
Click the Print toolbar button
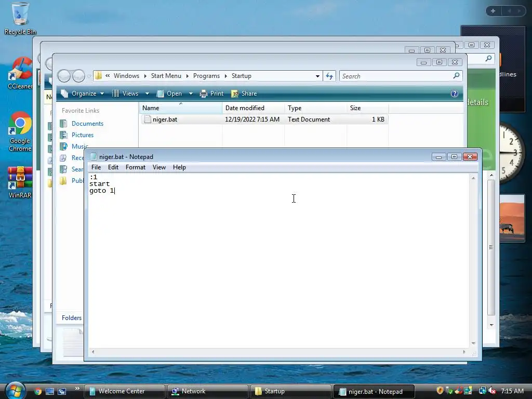pos(212,94)
